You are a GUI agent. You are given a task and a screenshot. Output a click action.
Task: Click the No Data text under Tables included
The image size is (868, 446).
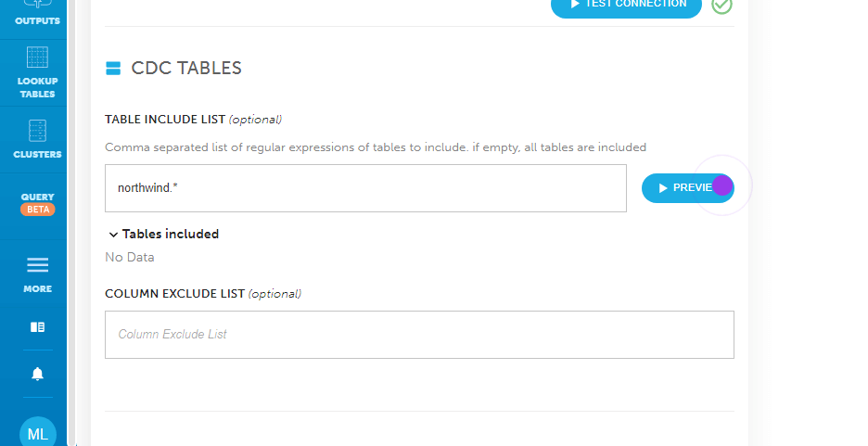[130, 258]
